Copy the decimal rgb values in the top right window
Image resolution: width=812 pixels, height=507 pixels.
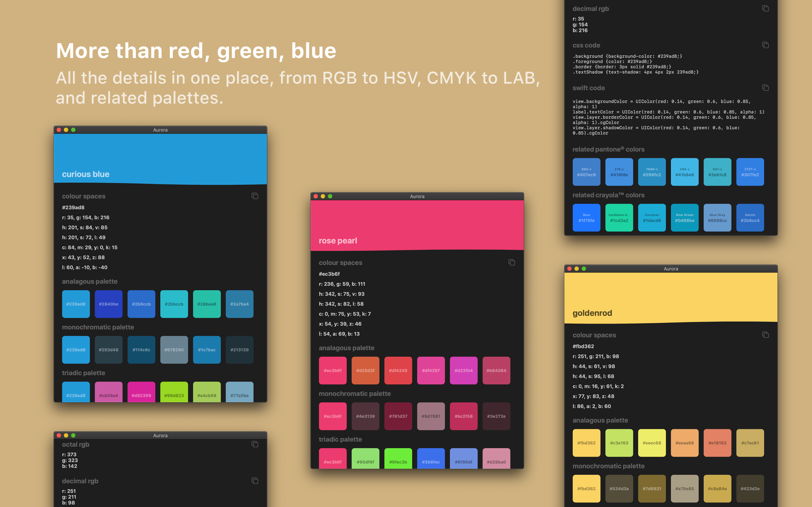click(765, 8)
